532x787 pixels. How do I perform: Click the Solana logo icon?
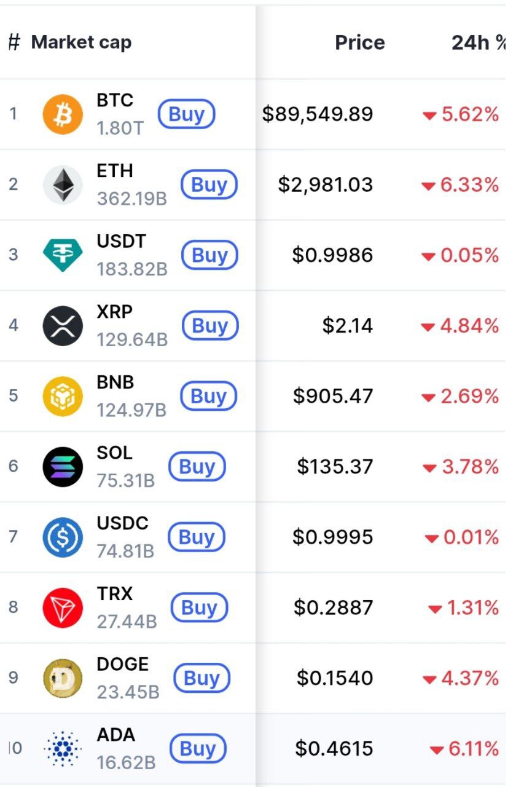point(63,467)
